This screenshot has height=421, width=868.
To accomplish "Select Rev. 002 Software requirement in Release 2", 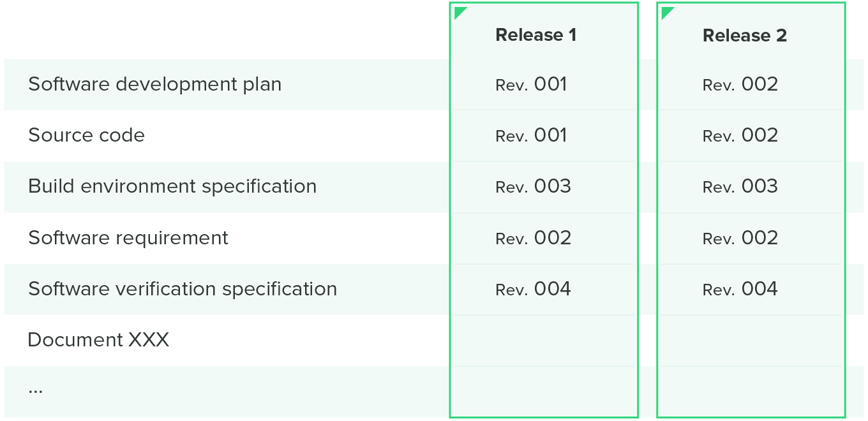I will 740,238.
